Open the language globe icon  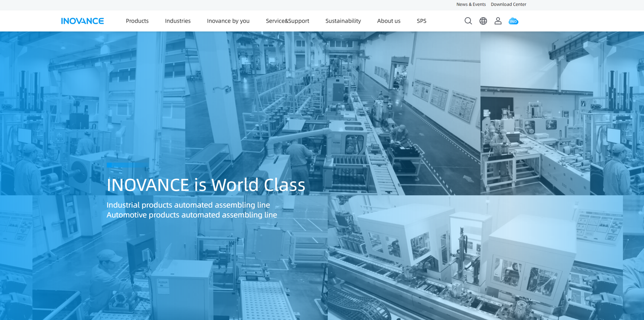[483, 21]
